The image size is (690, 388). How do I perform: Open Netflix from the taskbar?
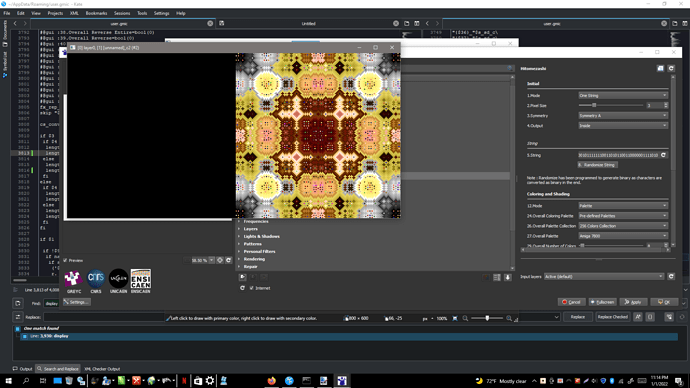pos(184,381)
